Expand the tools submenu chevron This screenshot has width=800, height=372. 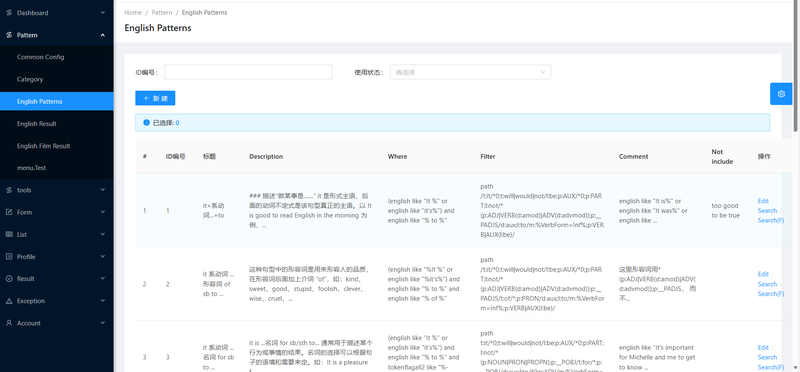103,190
